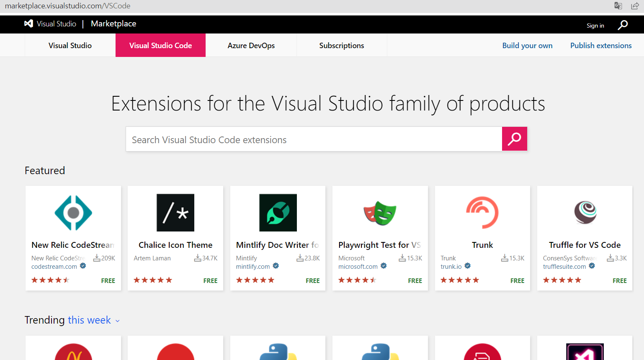Click ConsenSys Software publisher name
644x360 pixels.
[x=570, y=258]
